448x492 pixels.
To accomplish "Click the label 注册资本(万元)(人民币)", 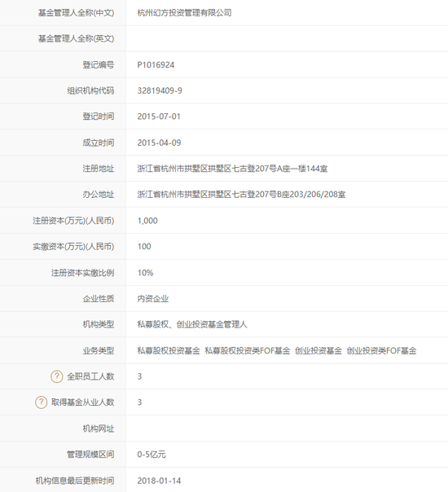I will (73, 221).
